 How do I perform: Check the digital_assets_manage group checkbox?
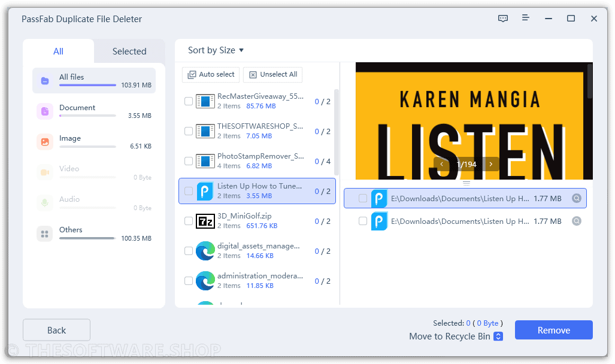point(189,251)
